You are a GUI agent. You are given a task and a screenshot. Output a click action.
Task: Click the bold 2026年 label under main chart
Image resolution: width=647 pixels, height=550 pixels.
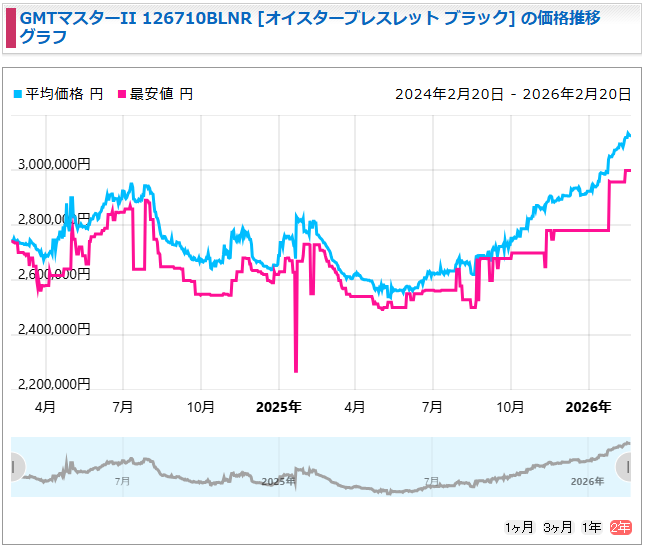coord(588,407)
